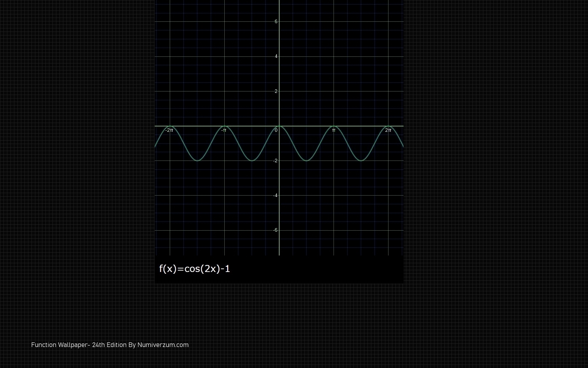Select the -π label on the x-axis
588x368 pixels.
pyautogui.click(x=224, y=130)
